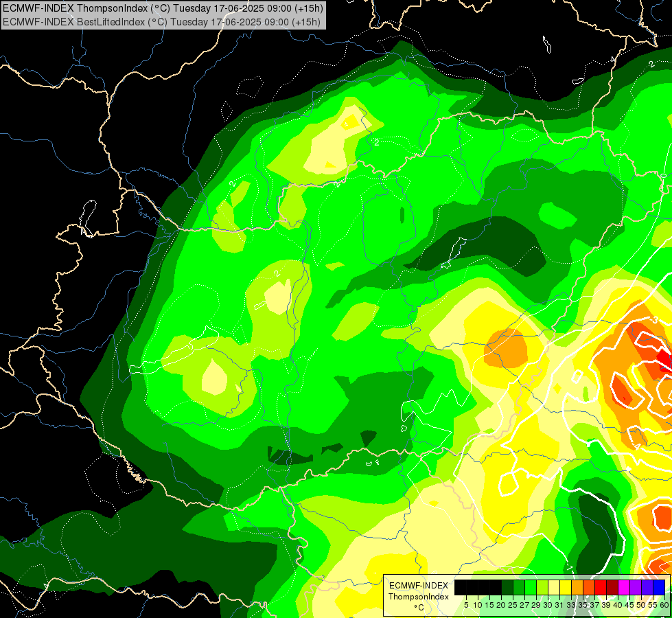This screenshot has height=618, width=672.
Task: Click the BestLiftedIndex title line
Action: click(161, 21)
